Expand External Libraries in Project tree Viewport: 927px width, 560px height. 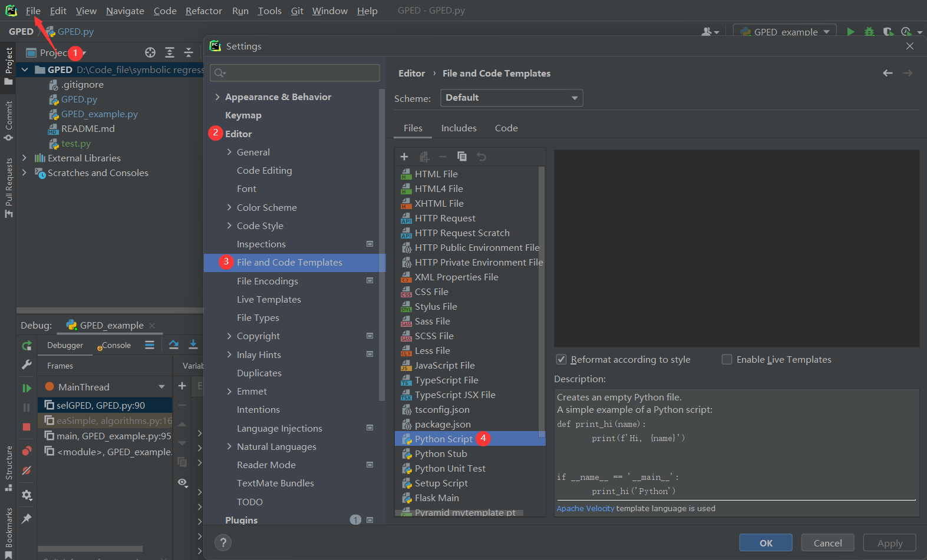[x=24, y=158]
